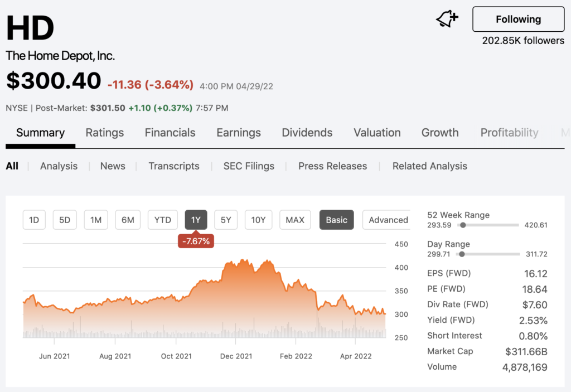571x392 pixels.
Task: Click the Feb 2022 axis label
Action: click(296, 356)
